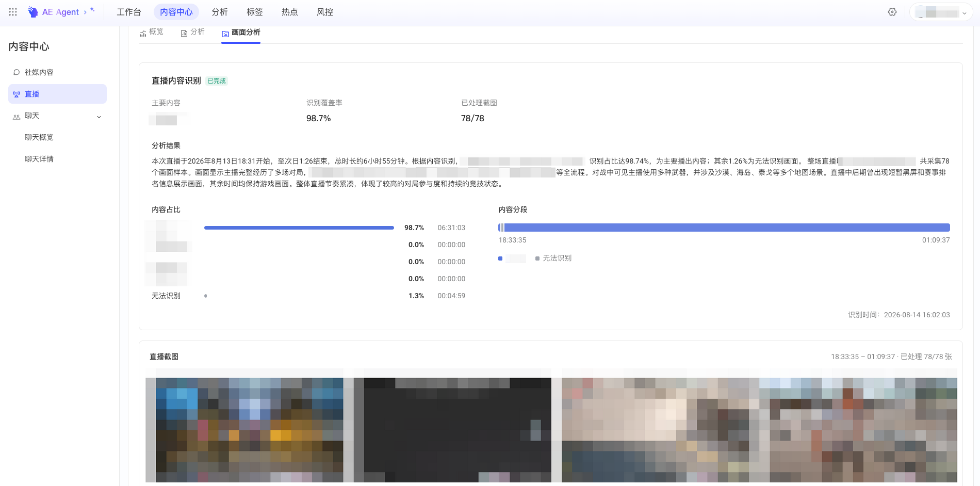Click the 内容分段 blue timeline bar
980x486 pixels.
pyautogui.click(x=727, y=228)
